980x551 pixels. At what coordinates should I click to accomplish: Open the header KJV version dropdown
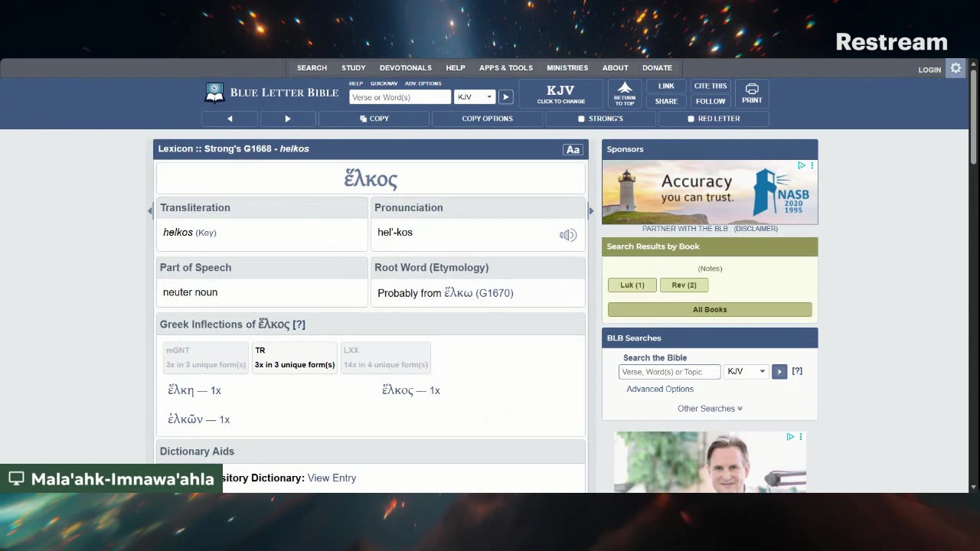475,97
